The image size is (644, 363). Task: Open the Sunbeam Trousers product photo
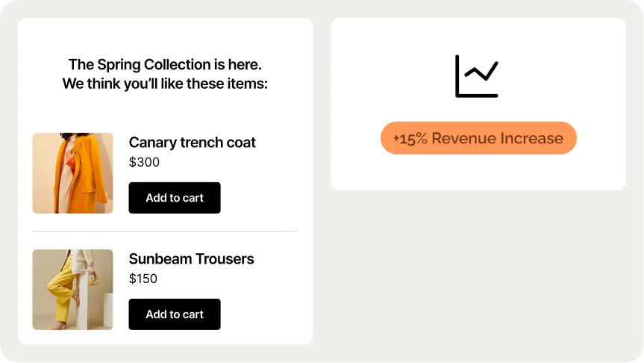72,289
